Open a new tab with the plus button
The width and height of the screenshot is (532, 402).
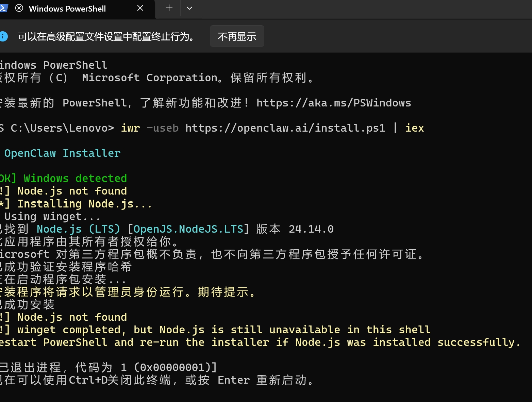(169, 8)
